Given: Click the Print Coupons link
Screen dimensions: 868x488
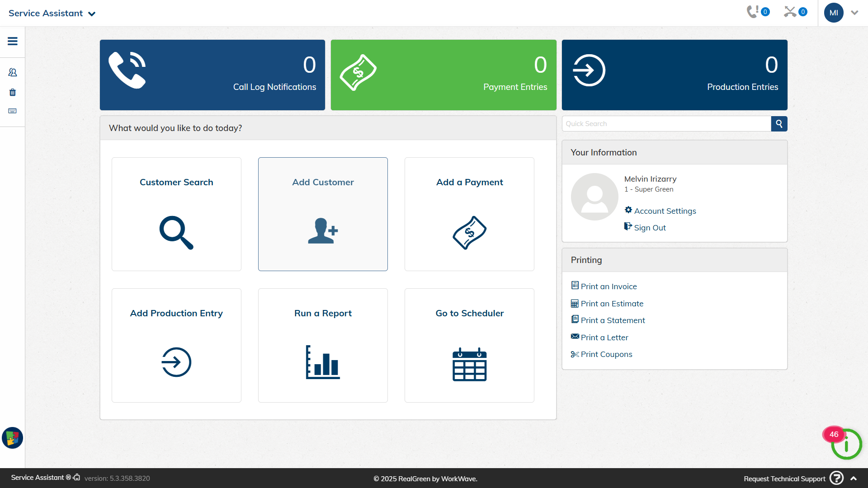Looking at the screenshot, I should 606,354.
